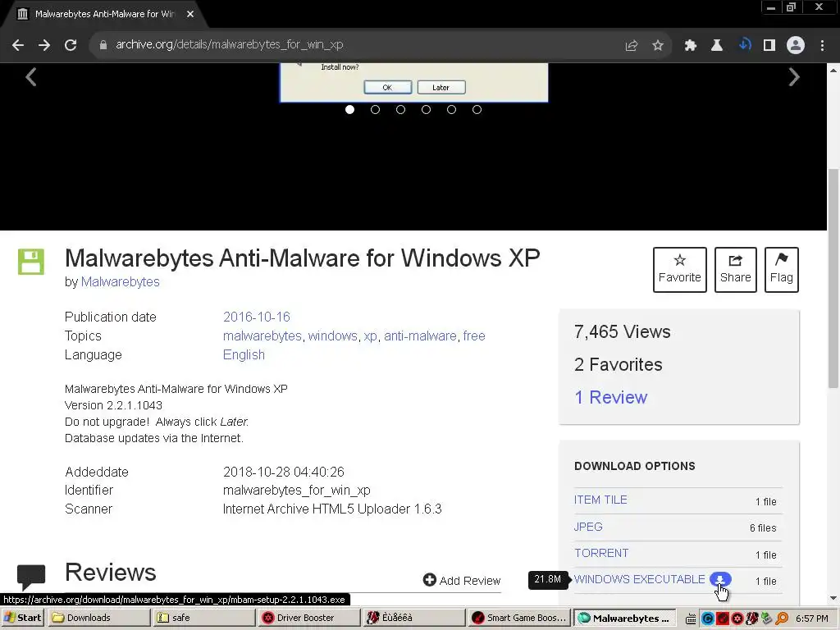The width and height of the screenshot is (840, 630).
Task: Open WINDOWS EXECUTABLE download link
Action: coord(640,580)
